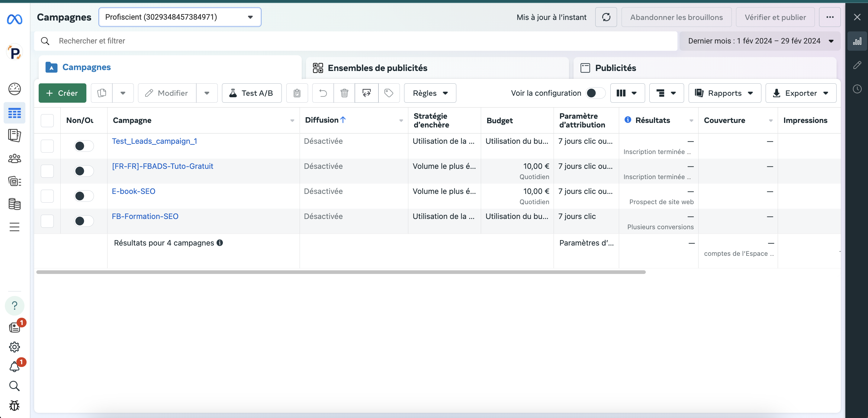Open the ads reporting pages icon
This screenshot has width=868, height=418.
[14, 136]
